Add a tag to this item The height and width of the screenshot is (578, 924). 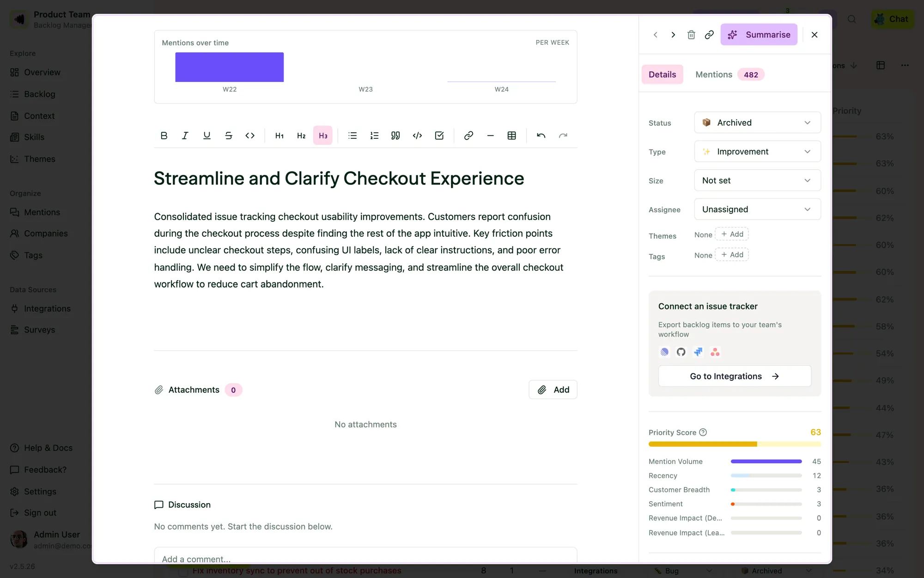732,255
